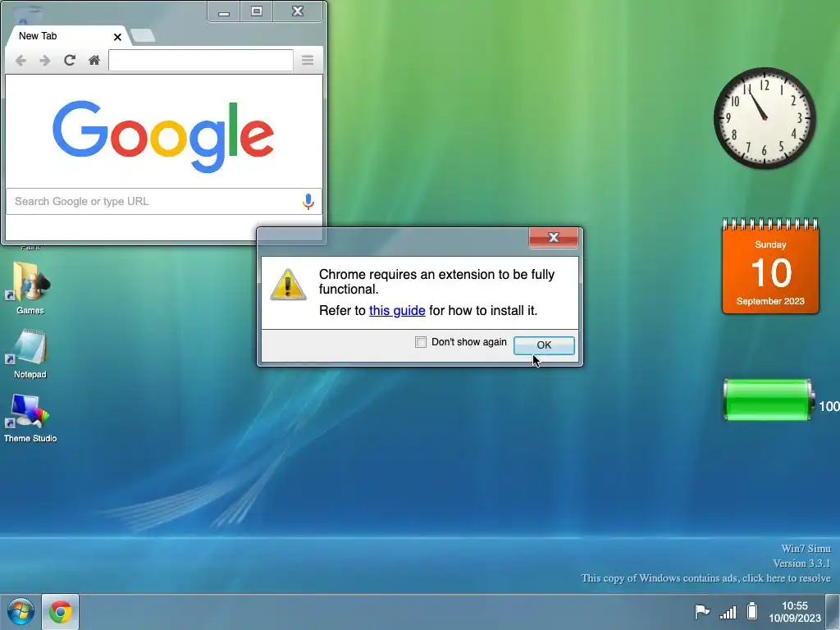Check the Don't show again box
The image size is (840, 630).
pyautogui.click(x=421, y=342)
